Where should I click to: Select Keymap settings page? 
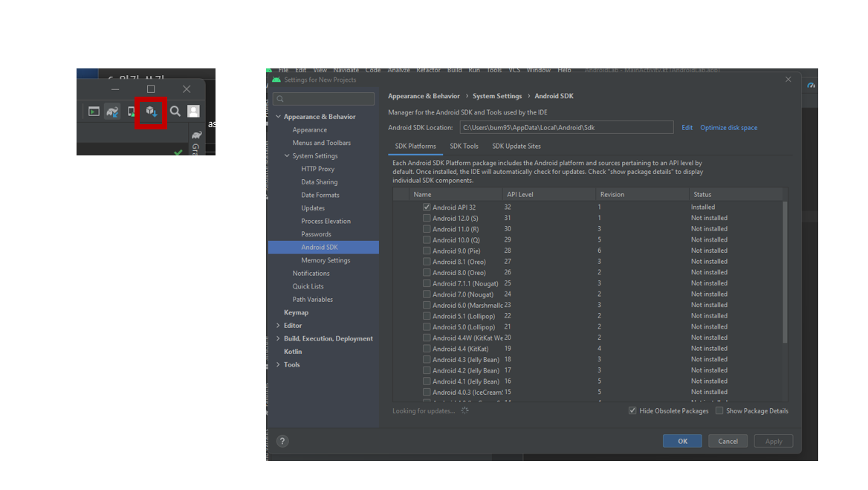click(297, 313)
